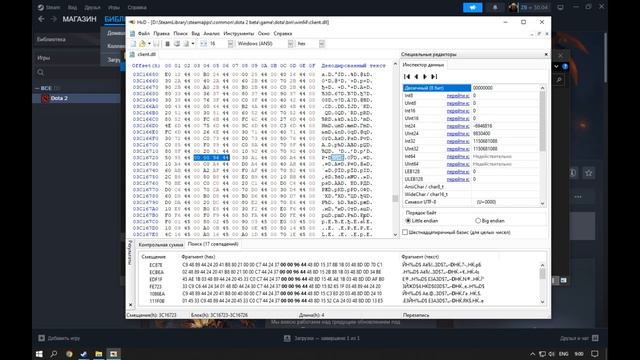Click the save floppy icon in HxD toolbar
The width and height of the screenshot is (640, 360).
pyautogui.click(x=156, y=44)
